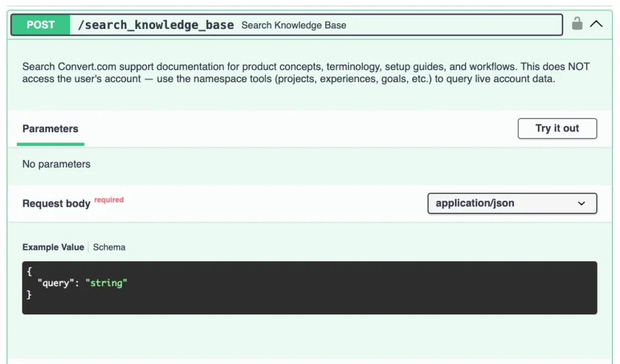
Task: Click the POST indicator for search_knowledge_base
Action: coord(40,24)
